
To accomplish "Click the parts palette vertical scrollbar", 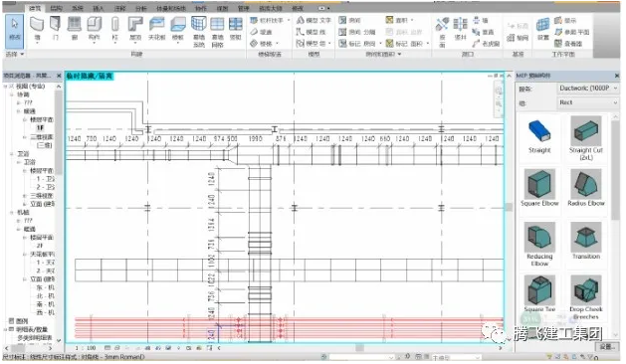I will click(x=615, y=170).
